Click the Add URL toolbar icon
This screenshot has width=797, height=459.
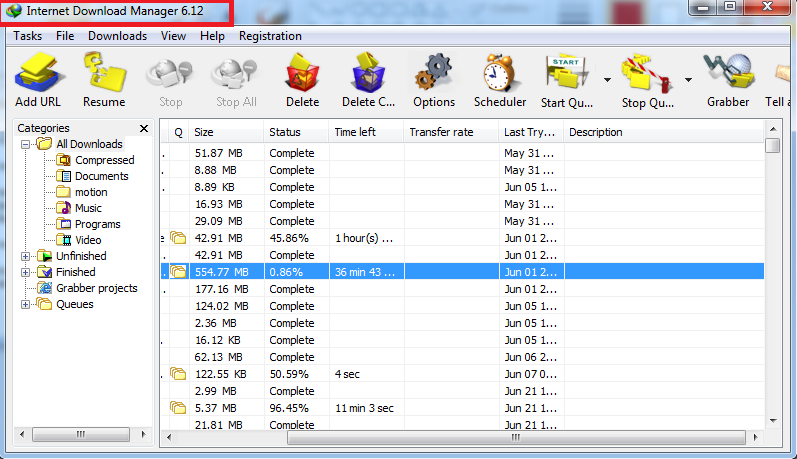39,80
